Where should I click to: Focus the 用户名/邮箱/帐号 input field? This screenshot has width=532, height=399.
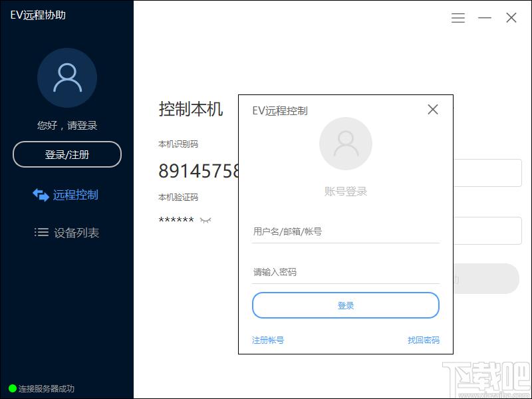coord(346,231)
